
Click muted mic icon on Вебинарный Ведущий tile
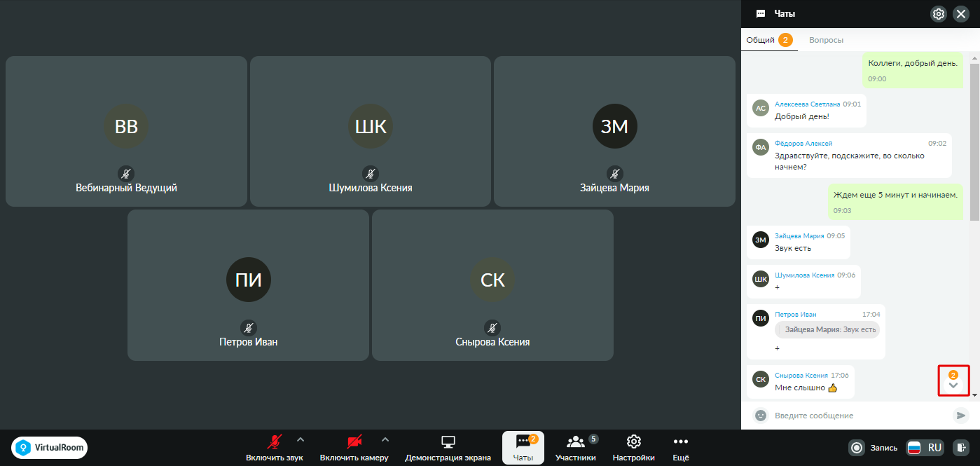click(x=126, y=173)
